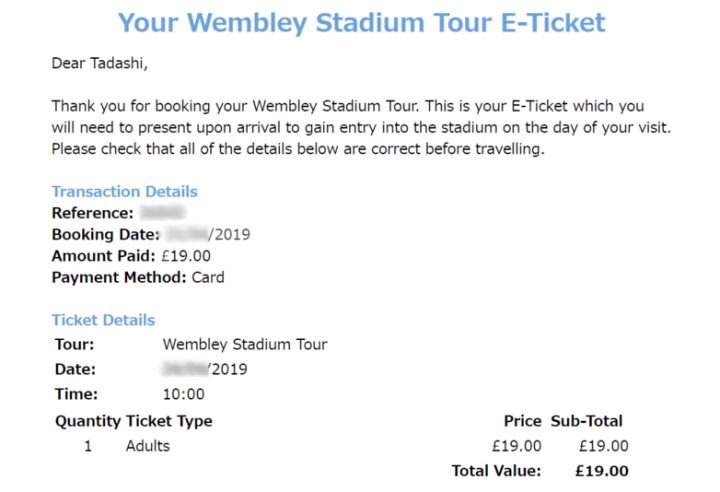The width and height of the screenshot is (720, 492).
Task: Click the Transaction Details heading
Action: click(x=124, y=192)
